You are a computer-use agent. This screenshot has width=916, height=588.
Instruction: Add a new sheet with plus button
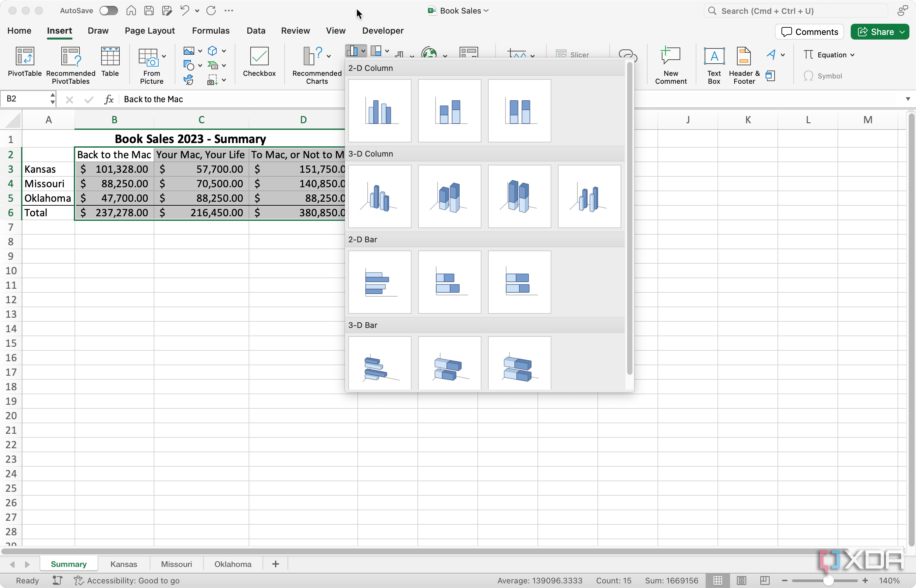pos(275,564)
